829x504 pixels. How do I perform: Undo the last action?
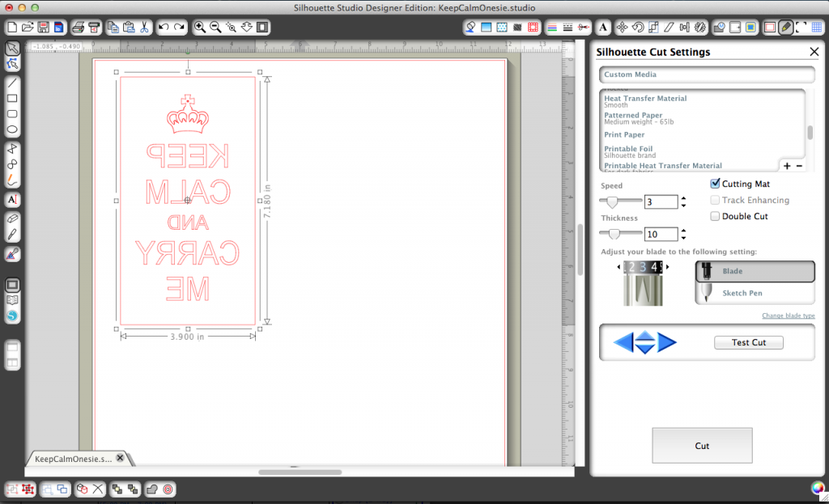tap(164, 27)
